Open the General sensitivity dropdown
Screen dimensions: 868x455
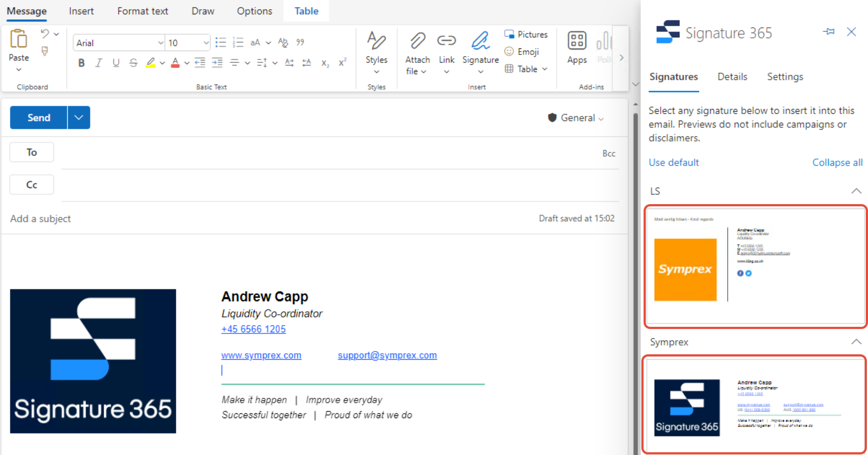click(x=576, y=118)
